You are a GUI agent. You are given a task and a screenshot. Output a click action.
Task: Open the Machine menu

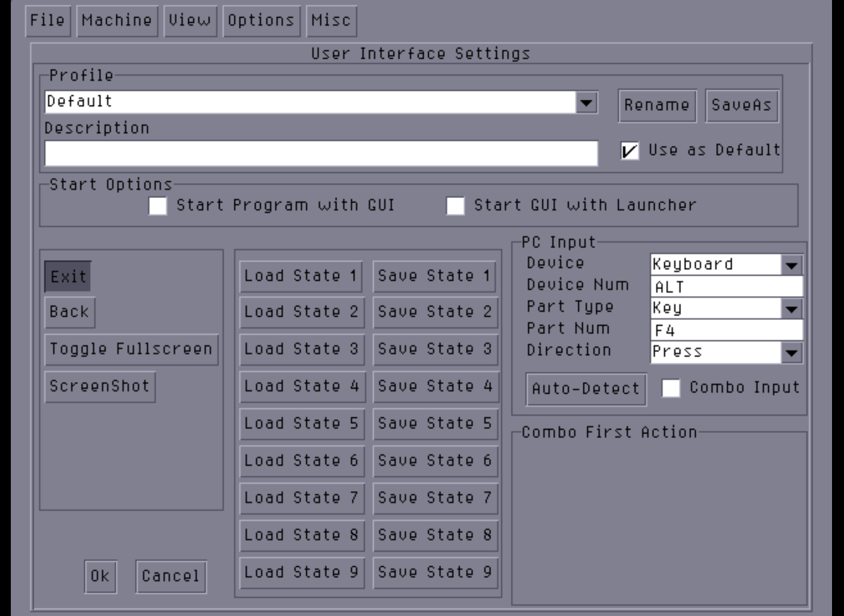coord(117,21)
